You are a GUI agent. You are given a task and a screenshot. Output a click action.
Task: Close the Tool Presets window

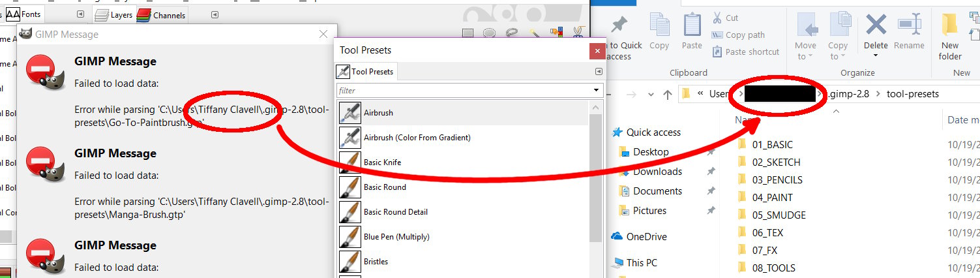(x=596, y=50)
